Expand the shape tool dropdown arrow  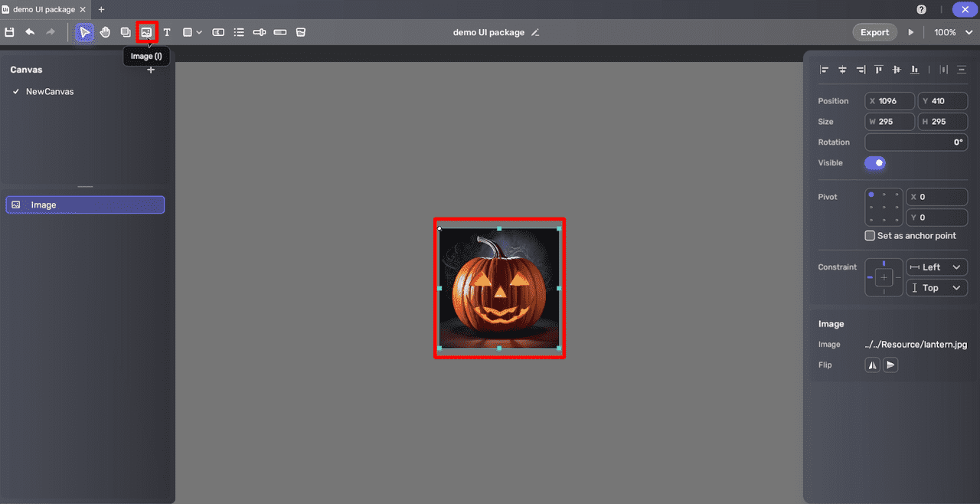(x=199, y=32)
